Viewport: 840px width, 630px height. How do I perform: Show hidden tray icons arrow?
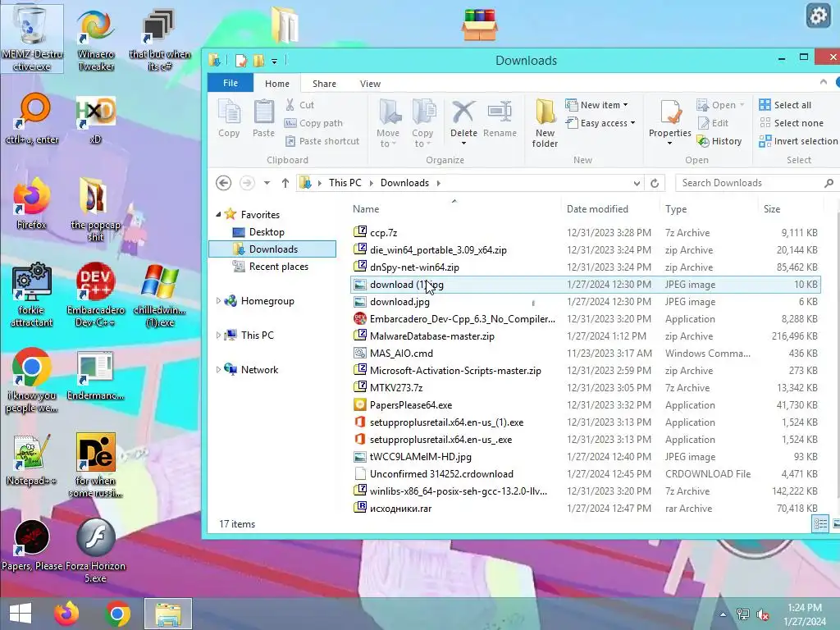point(723,614)
